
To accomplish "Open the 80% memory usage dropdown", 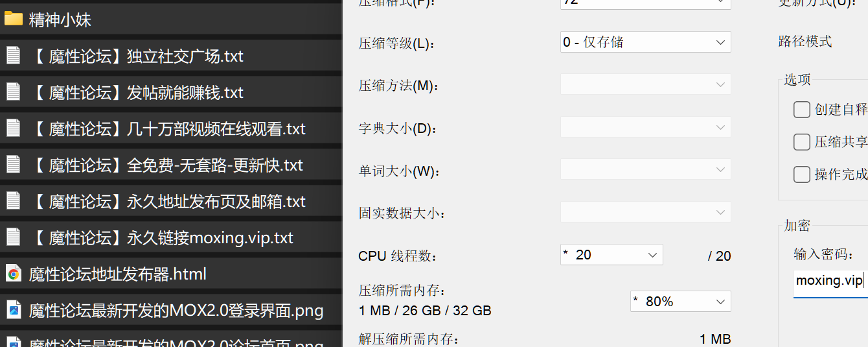I will pos(680,302).
